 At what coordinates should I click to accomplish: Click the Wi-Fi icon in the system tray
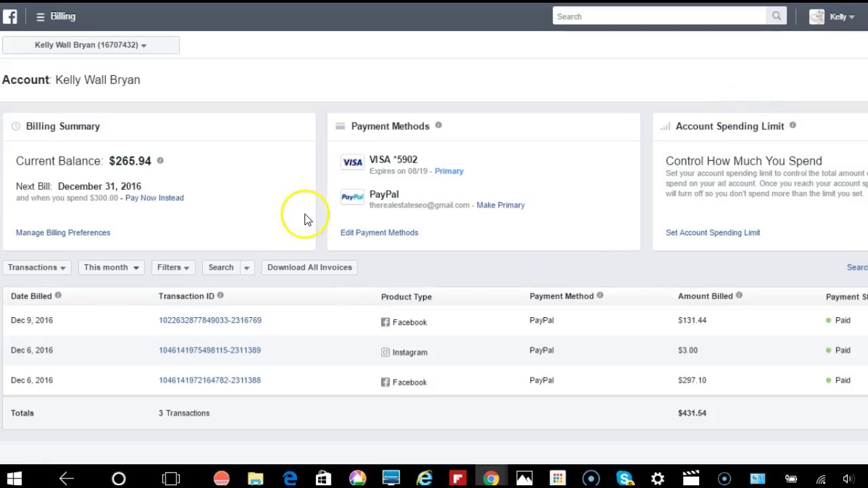(x=821, y=479)
